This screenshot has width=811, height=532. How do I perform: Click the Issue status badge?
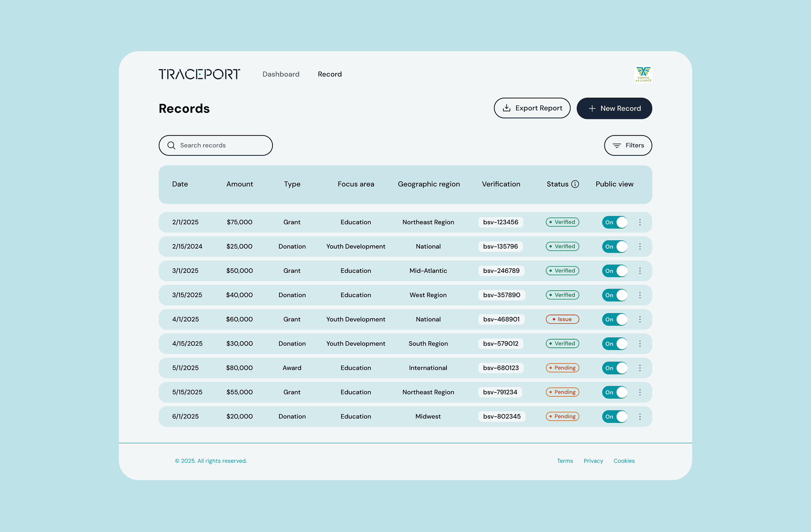[x=562, y=319]
